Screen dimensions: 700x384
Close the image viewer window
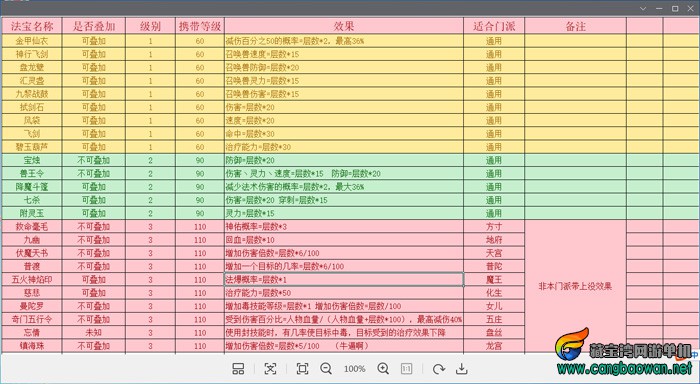pos(691,8)
